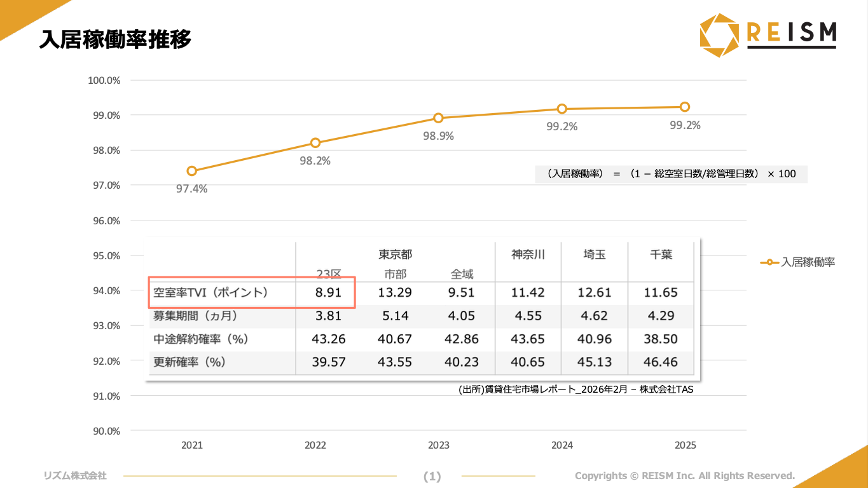Click the 46.46 table cell
This screenshot has height=488, width=868.
(661, 362)
